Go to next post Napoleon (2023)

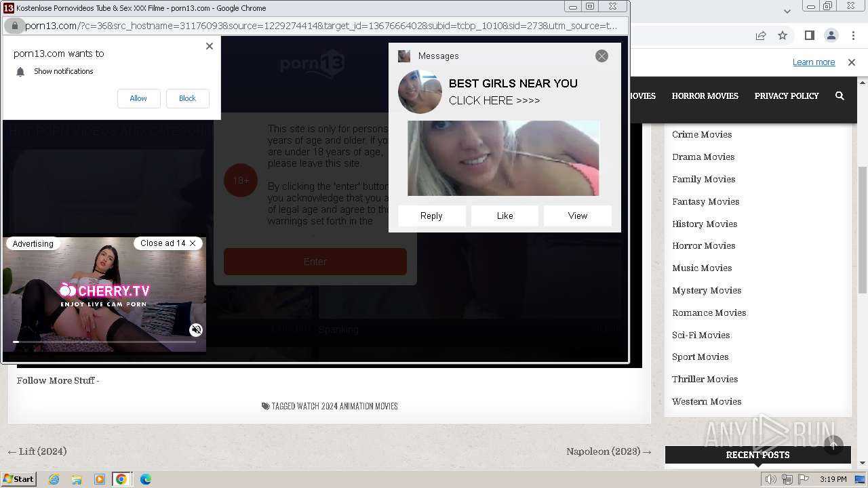click(x=609, y=451)
